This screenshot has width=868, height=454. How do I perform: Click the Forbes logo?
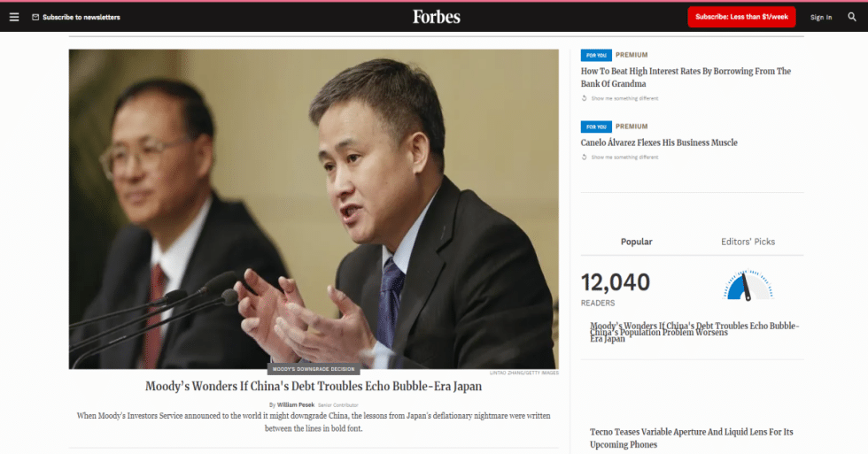coord(436,17)
